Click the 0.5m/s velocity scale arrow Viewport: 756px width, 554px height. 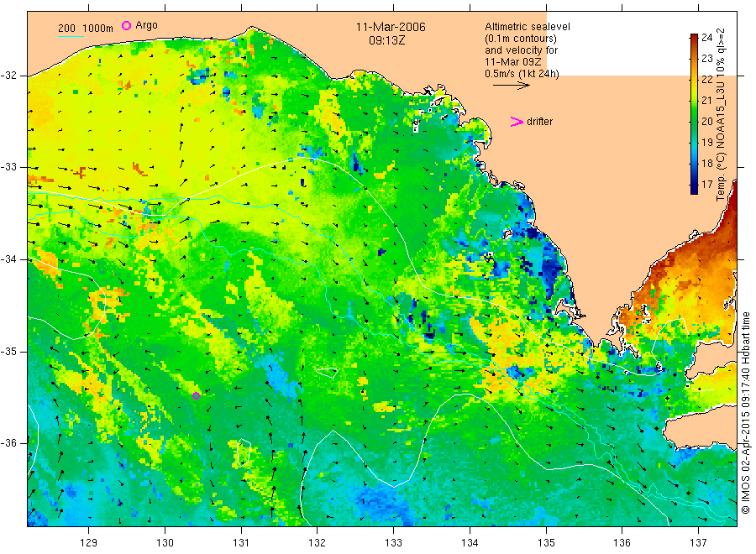click(511, 86)
